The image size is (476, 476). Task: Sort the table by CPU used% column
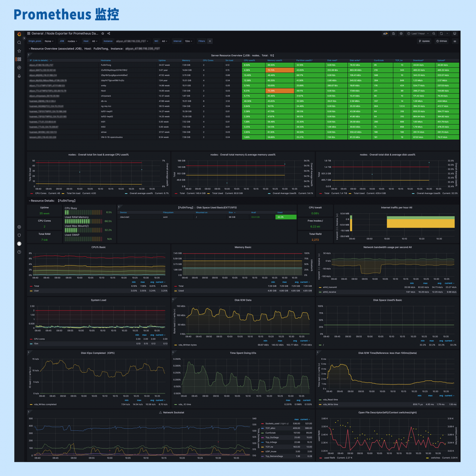pyautogui.click(x=250, y=60)
